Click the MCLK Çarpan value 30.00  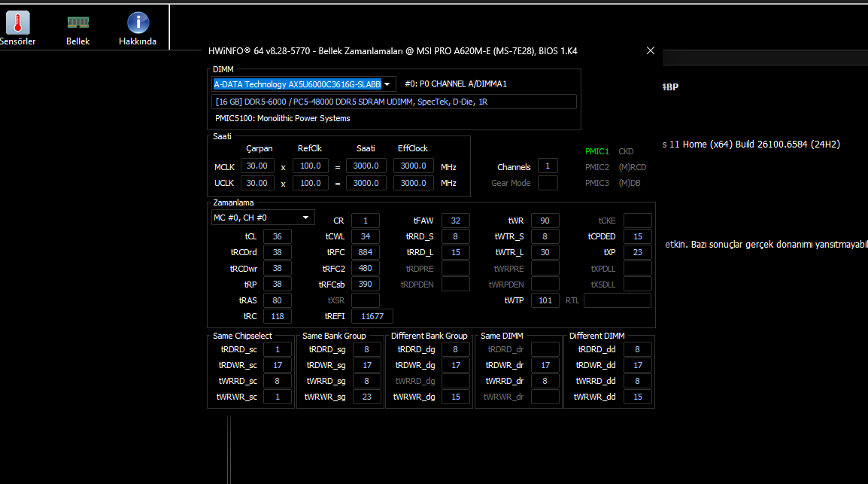257,166
